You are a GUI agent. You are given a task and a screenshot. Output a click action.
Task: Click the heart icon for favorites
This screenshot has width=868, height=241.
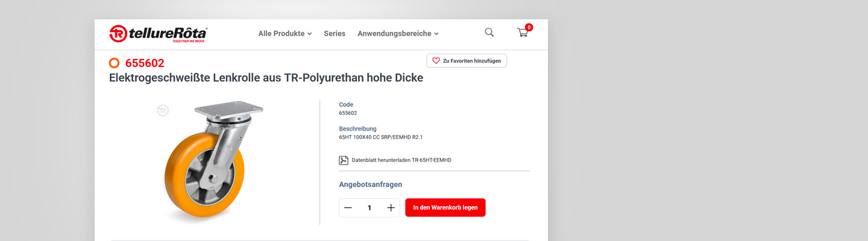coord(436,61)
